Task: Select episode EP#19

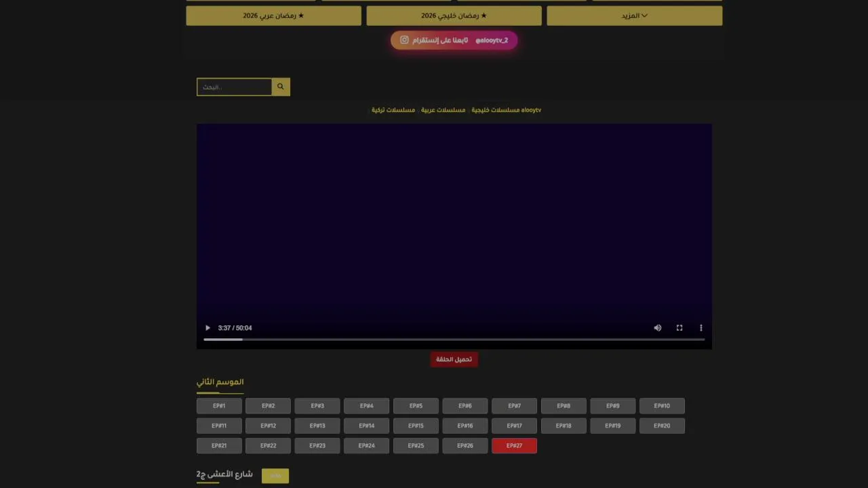Action: (x=613, y=426)
